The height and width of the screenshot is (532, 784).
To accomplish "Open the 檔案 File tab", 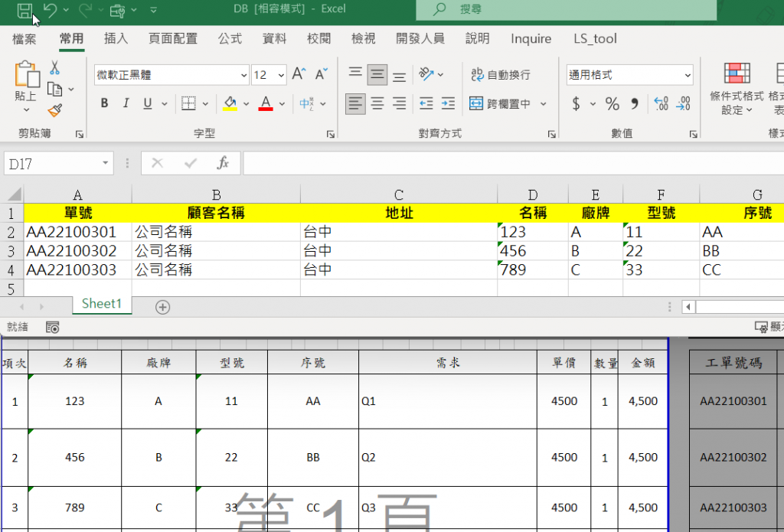I will point(24,38).
